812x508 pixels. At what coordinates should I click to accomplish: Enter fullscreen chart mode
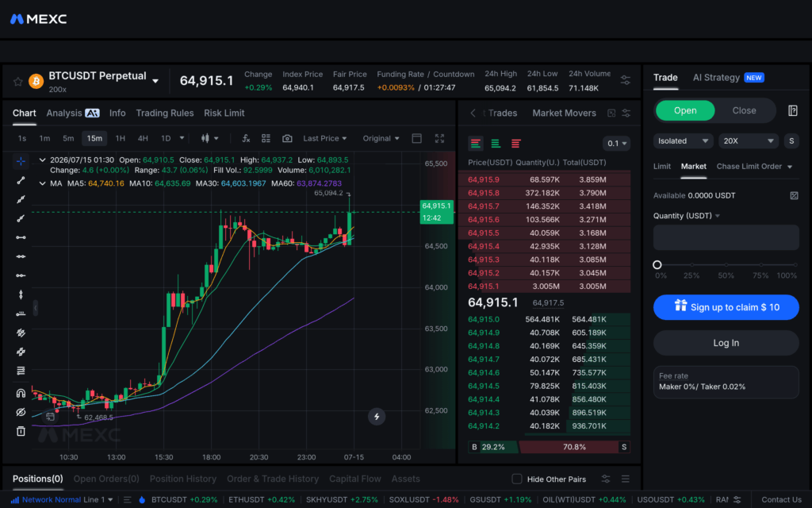[439, 138]
